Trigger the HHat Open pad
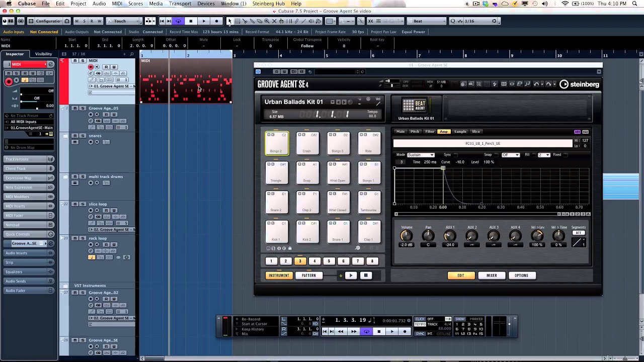Screen dimensions: 644x362 point(338,172)
